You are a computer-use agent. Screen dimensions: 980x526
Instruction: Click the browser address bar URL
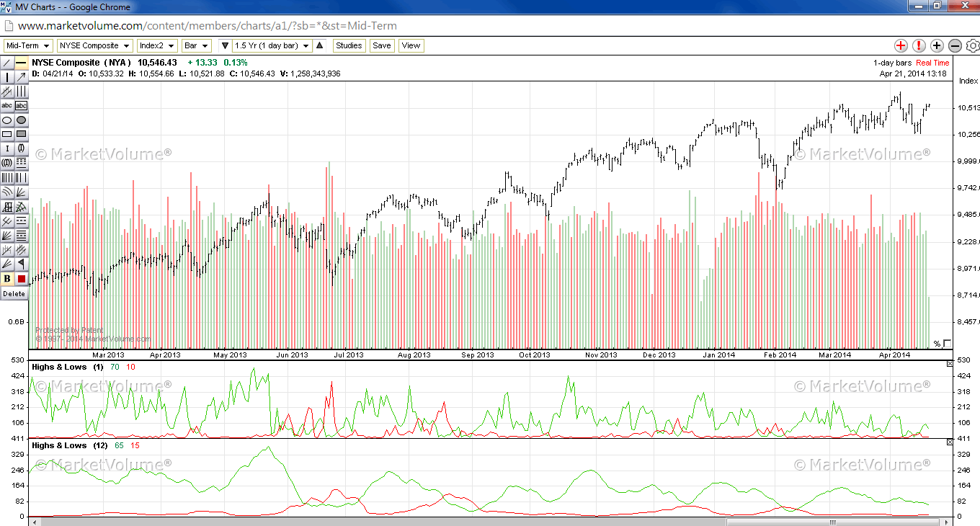point(208,25)
